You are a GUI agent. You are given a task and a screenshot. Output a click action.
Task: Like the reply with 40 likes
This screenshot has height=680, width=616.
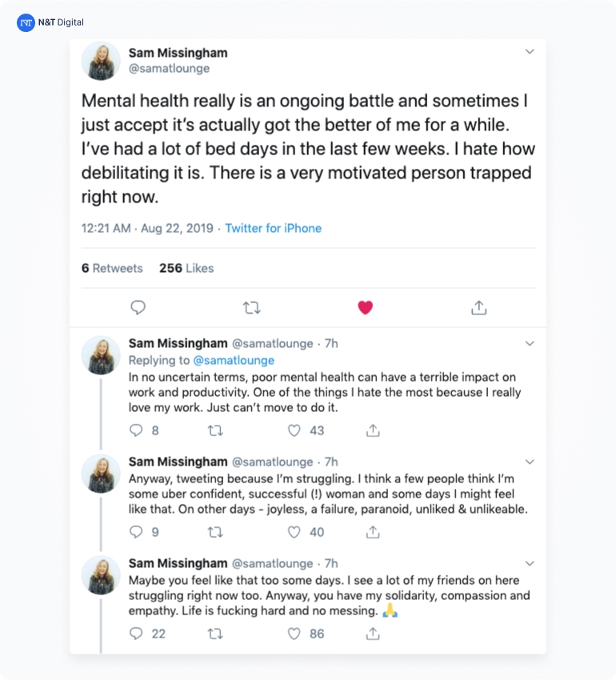pyautogui.click(x=294, y=532)
